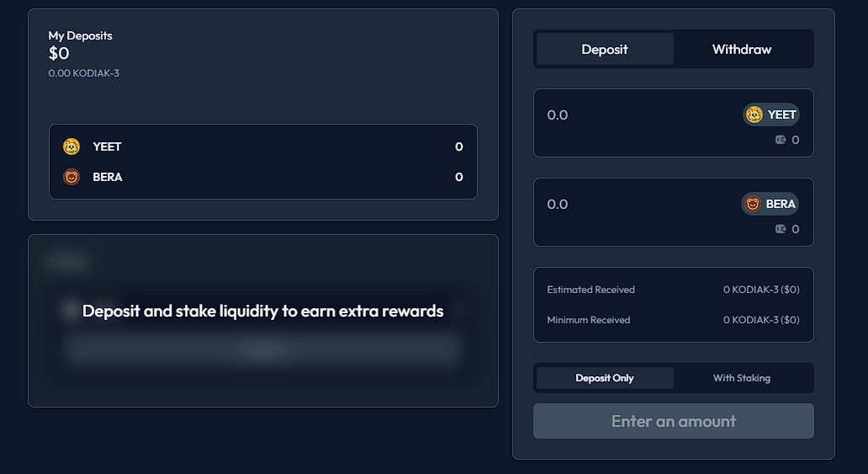Click the BERA wallet balance value
Viewport: 868px width, 474px height.
coord(796,229)
